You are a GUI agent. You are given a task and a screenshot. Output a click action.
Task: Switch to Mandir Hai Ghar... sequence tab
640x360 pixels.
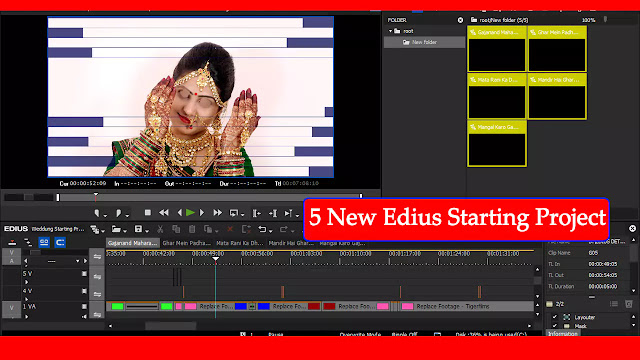pos(291,243)
